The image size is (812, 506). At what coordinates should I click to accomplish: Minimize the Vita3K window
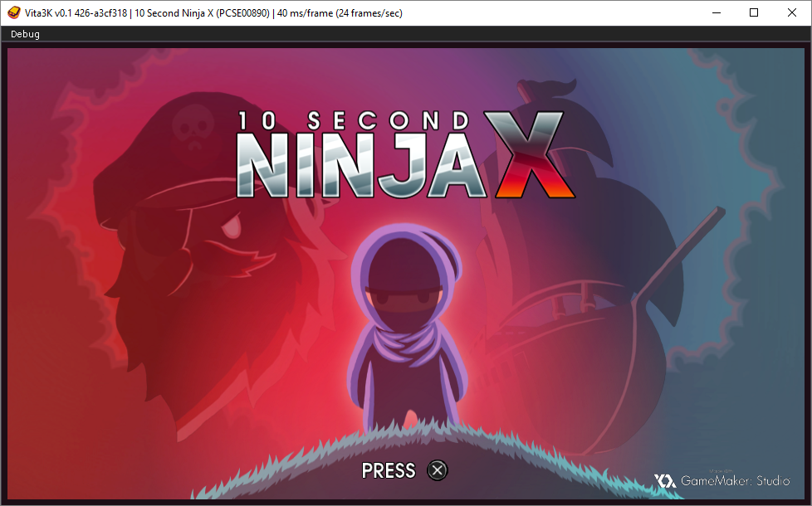coord(716,12)
